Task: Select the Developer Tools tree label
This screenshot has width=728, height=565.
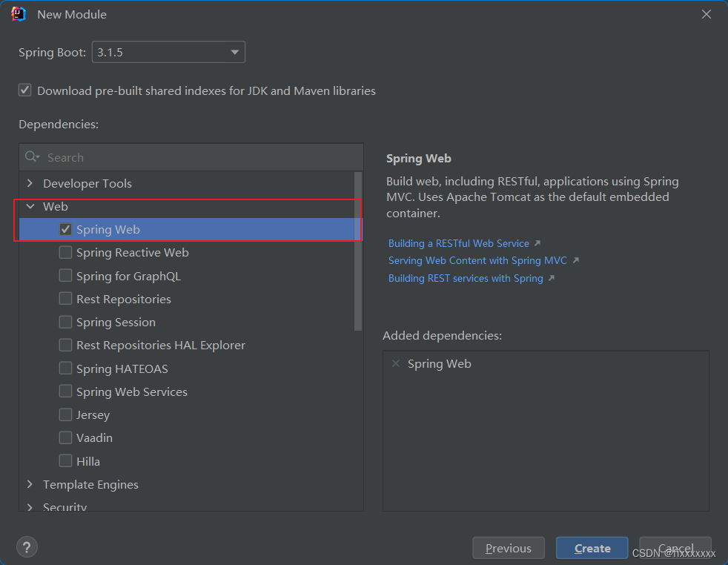Action: [87, 183]
